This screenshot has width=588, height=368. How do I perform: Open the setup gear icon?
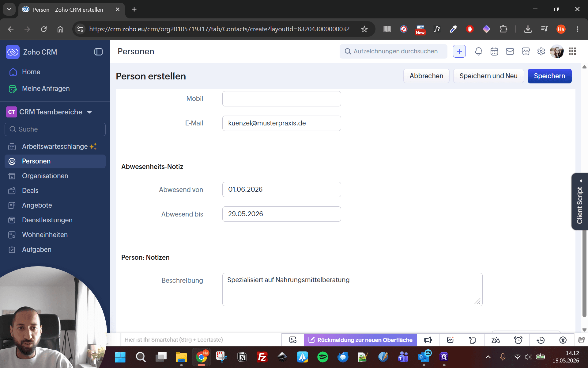point(541,51)
